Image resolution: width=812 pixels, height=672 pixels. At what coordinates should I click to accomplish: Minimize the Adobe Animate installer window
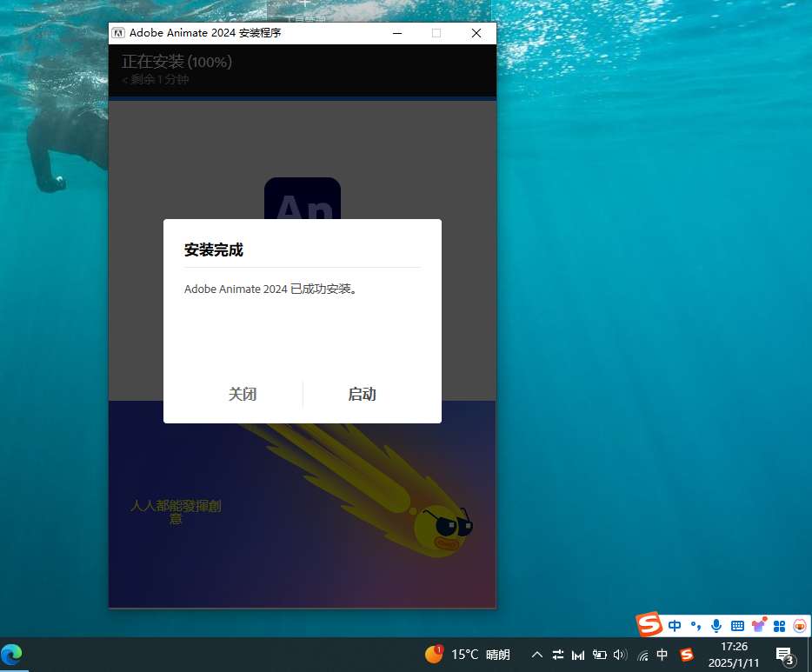click(397, 33)
